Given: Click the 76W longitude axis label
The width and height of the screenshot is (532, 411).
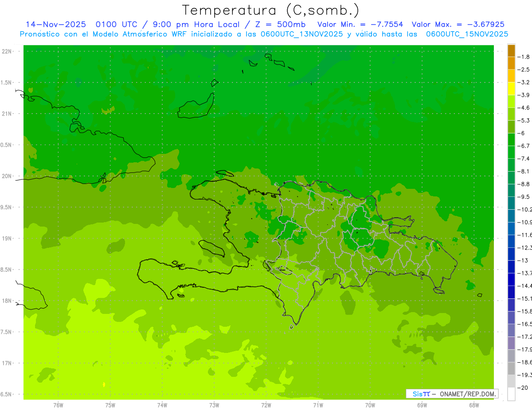Looking at the screenshot, I should 58,405.
